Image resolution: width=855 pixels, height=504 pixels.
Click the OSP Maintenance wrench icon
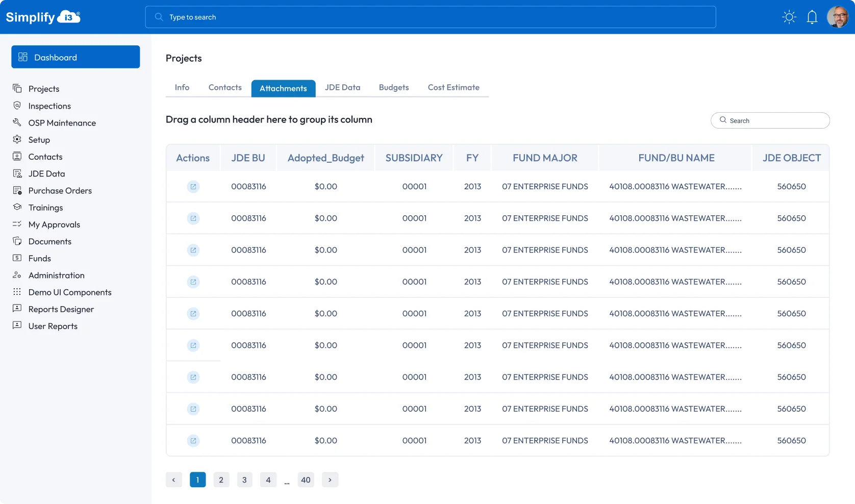17,122
